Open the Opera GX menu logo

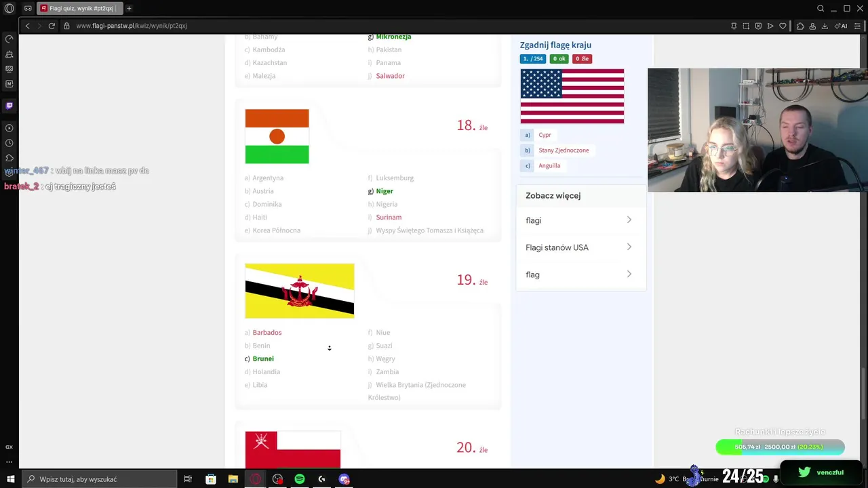[9, 9]
